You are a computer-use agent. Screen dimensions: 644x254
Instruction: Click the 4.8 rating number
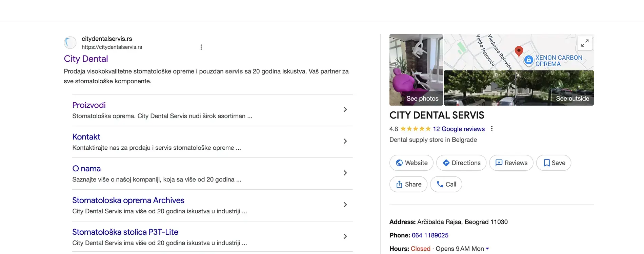394,129
